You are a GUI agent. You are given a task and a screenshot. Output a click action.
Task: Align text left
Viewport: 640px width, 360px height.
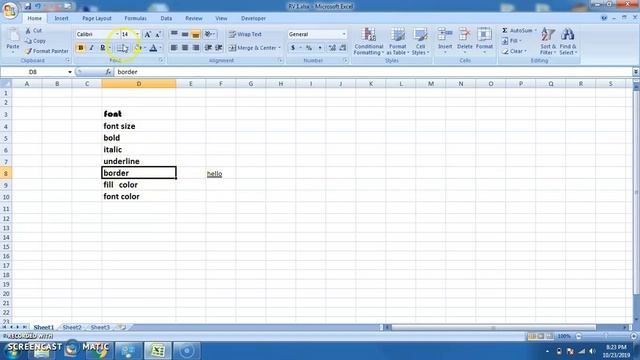(x=174, y=48)
